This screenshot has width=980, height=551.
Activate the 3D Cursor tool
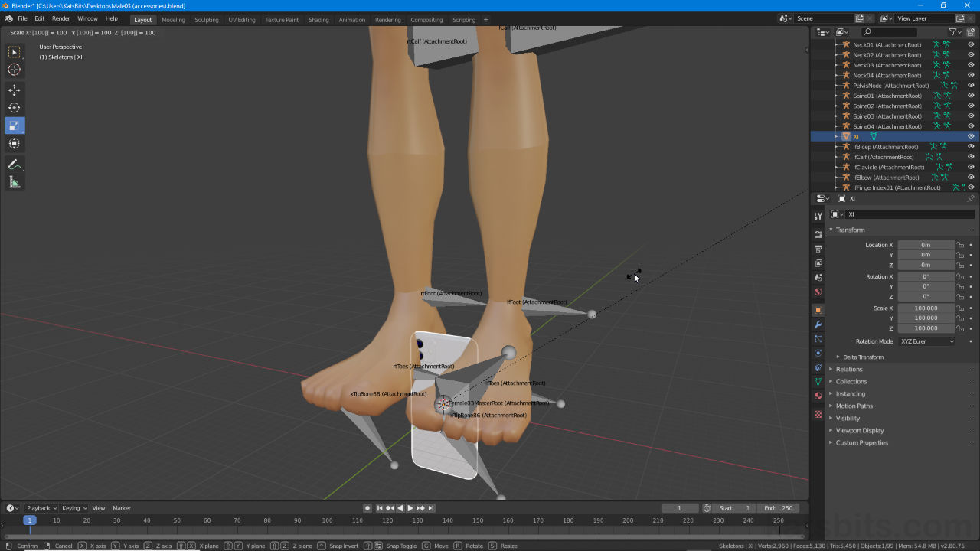point(15,70)
